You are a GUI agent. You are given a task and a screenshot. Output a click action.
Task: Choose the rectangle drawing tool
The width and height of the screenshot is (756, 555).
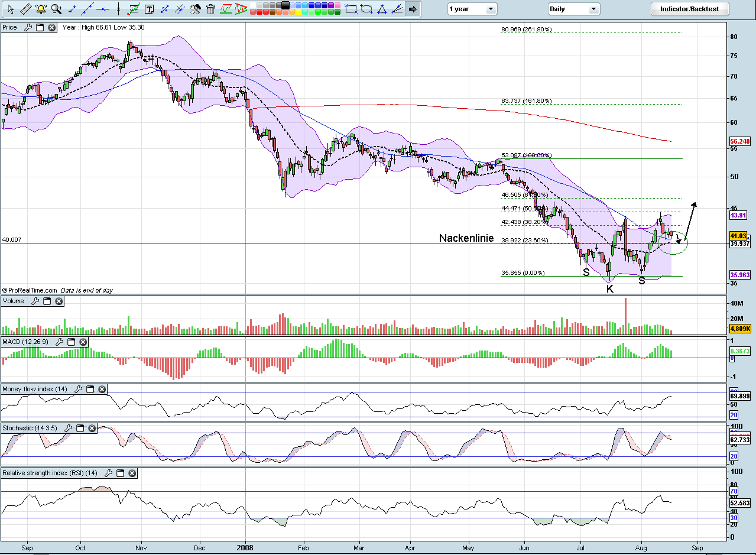pos(351,9)
